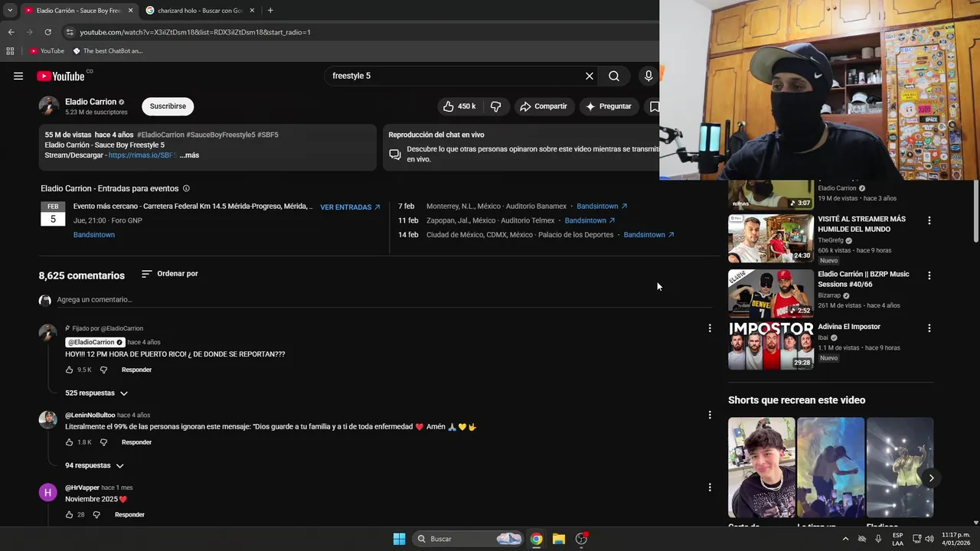Click the browser address bar URL
This screenshot has width=980, height=551.
[x=195, y=32]
